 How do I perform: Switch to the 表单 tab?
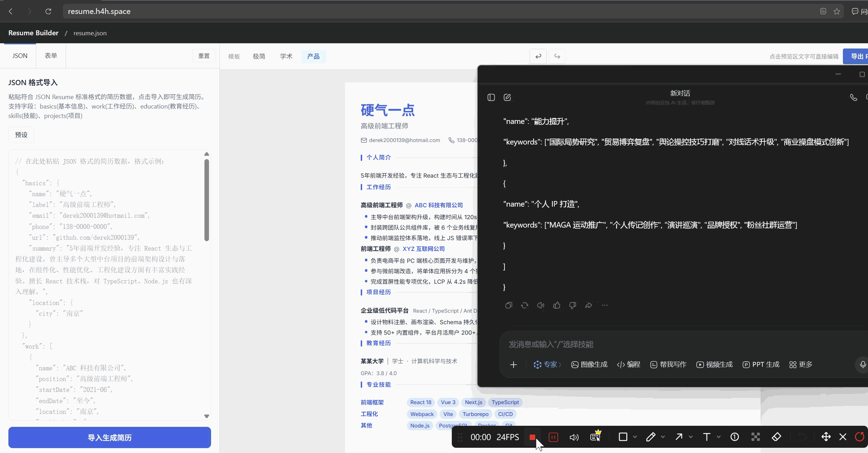click(51, 56)
